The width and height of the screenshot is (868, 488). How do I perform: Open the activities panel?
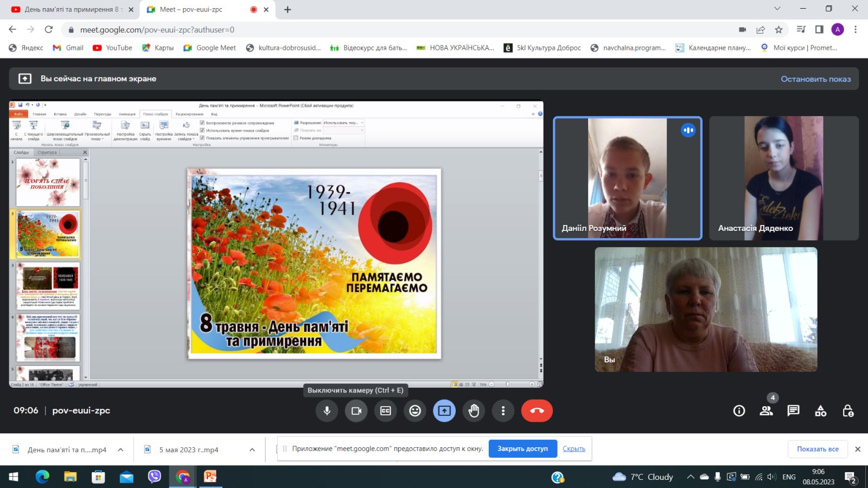pos(820,411)
